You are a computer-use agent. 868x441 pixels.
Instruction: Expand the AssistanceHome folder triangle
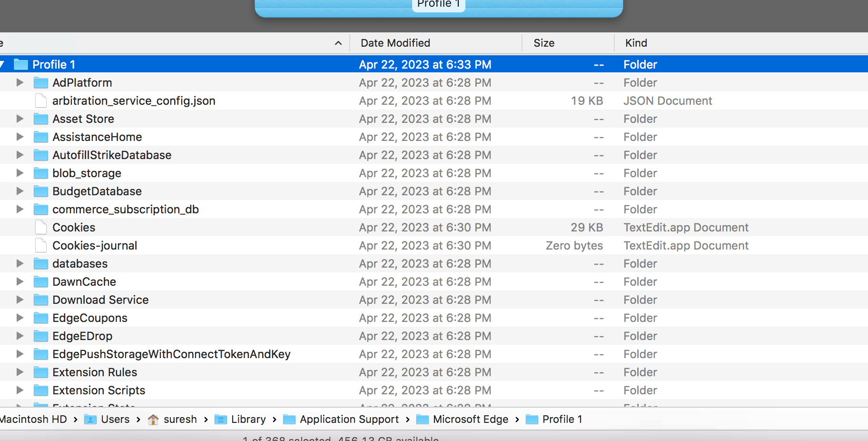click(x=20, y=137)
